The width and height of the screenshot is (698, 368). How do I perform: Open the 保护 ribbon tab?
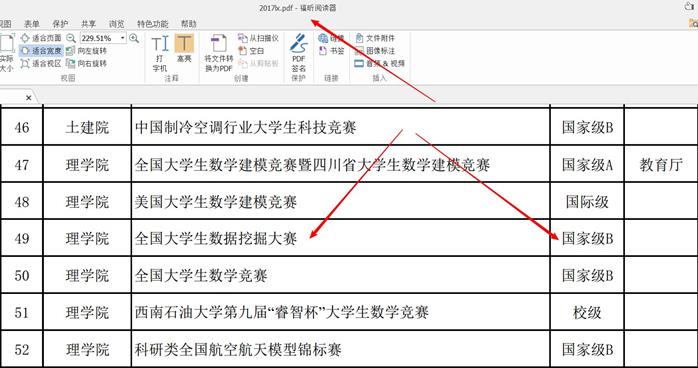coord(60,24)
